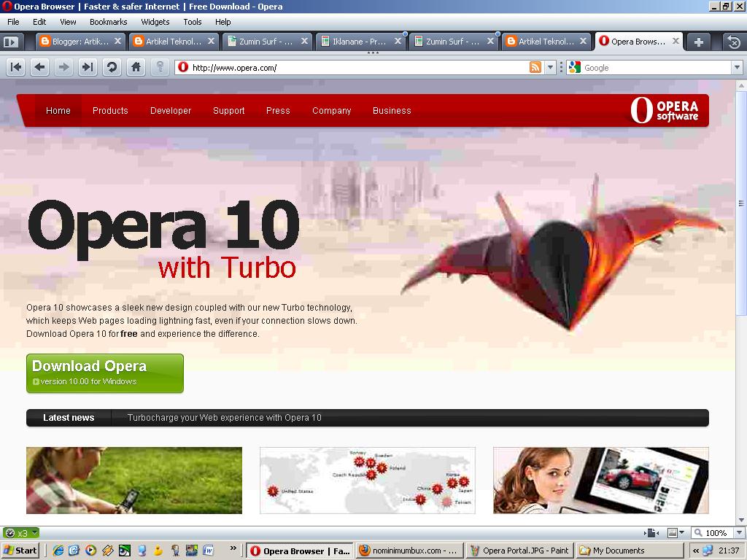
Task: Click the Opera Software logo
Action: pos(665,111)
